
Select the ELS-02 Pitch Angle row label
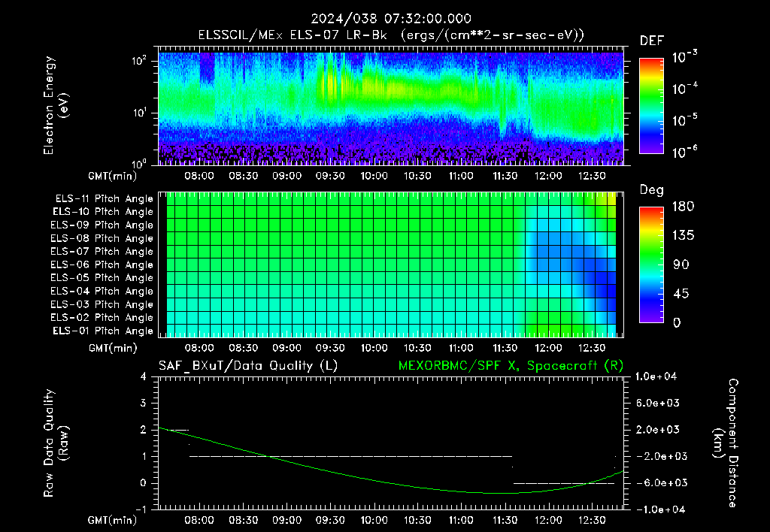tap(102, 318)
